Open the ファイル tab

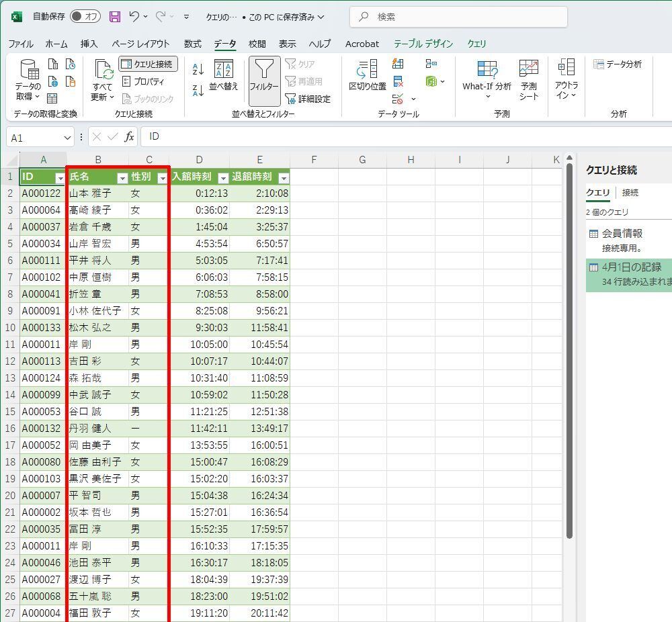pos(21,44)
